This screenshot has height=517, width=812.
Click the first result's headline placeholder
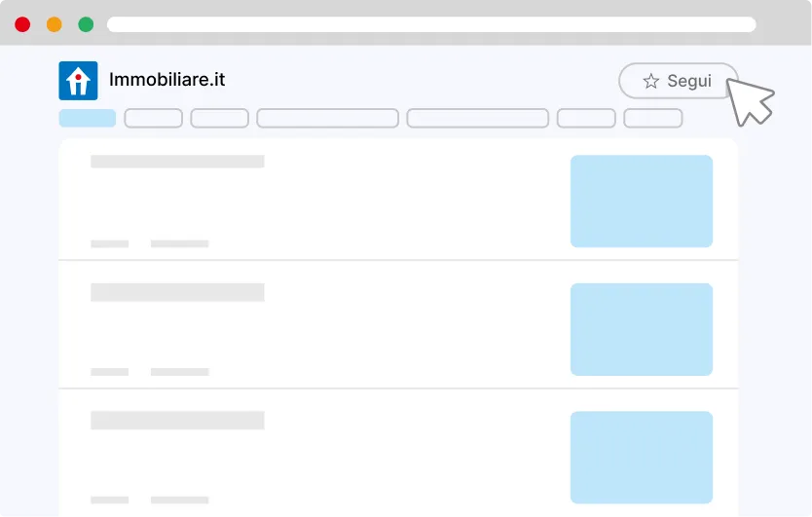tap(177, 162)
